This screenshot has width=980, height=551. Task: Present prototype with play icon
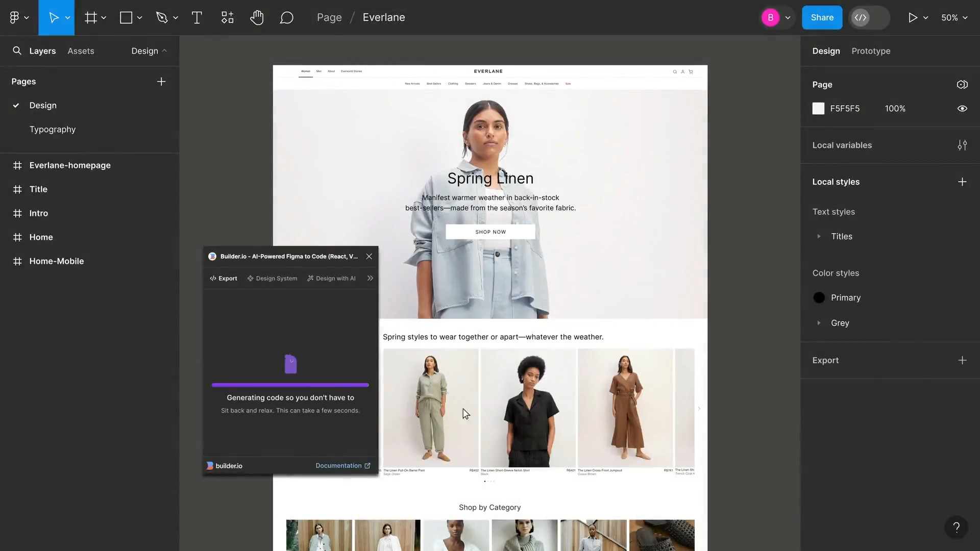tap(913, 18)
